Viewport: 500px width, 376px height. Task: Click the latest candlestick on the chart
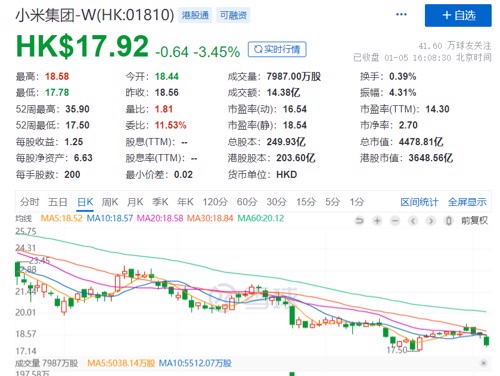[x=486, y=341]
